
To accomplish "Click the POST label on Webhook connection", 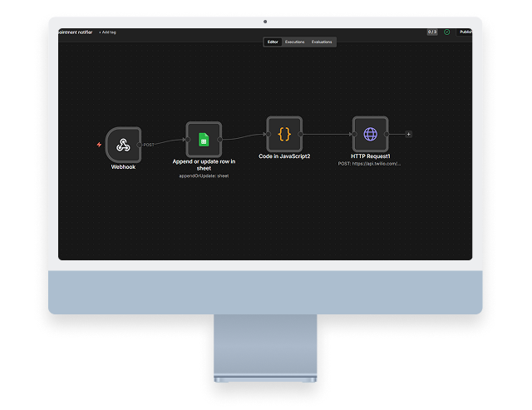I will coord(149,145).
